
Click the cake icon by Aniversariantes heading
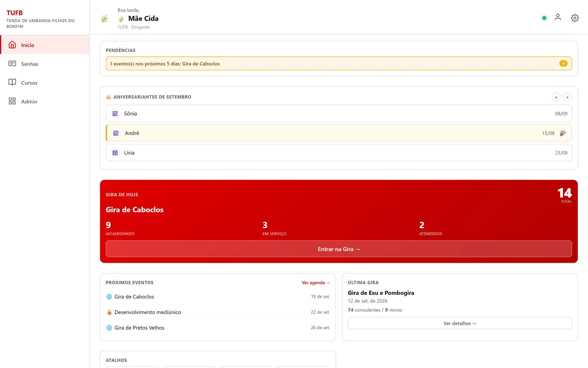click(108, 97)
